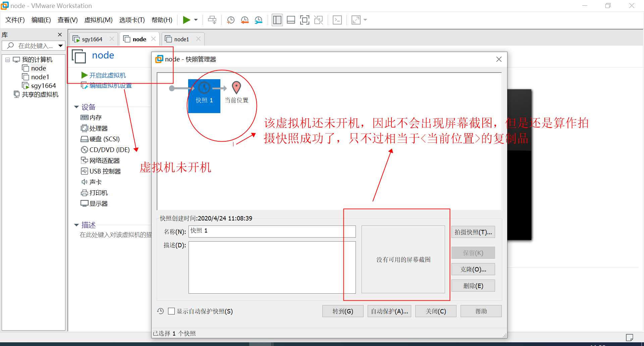The width and height of the screenshot is (644, 346).
Task: Collapse the 设备 section
Action: (76, 107)
